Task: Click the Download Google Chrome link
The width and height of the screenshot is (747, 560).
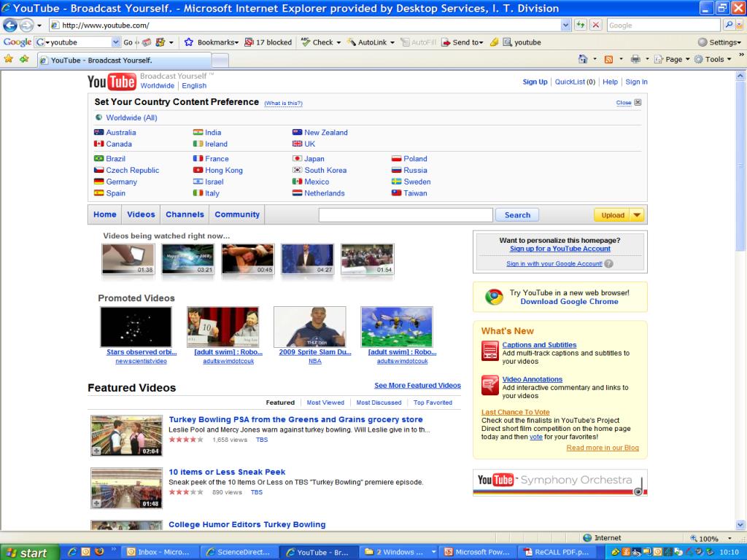Action: tap(569, 301)
